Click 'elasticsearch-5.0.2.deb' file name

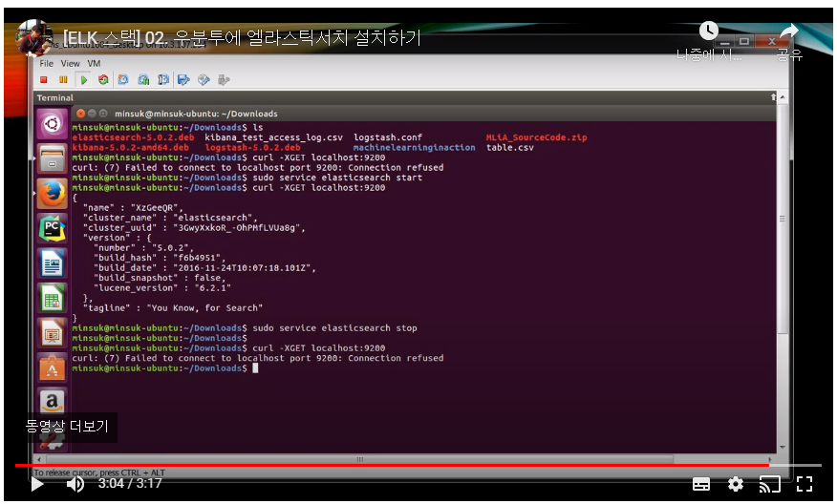[133, 137]
